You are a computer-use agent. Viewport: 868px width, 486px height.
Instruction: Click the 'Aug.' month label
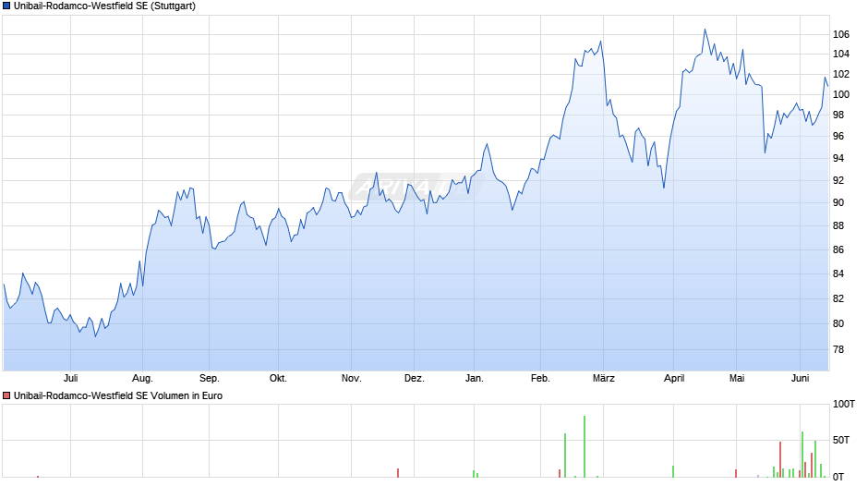[142, 379]
